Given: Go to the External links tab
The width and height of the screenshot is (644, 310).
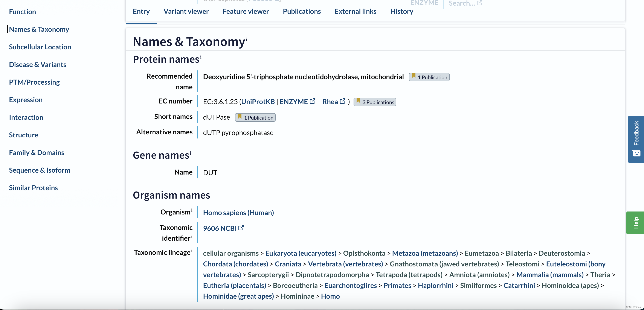Looking at the screenshot, I should pos(356,12).
